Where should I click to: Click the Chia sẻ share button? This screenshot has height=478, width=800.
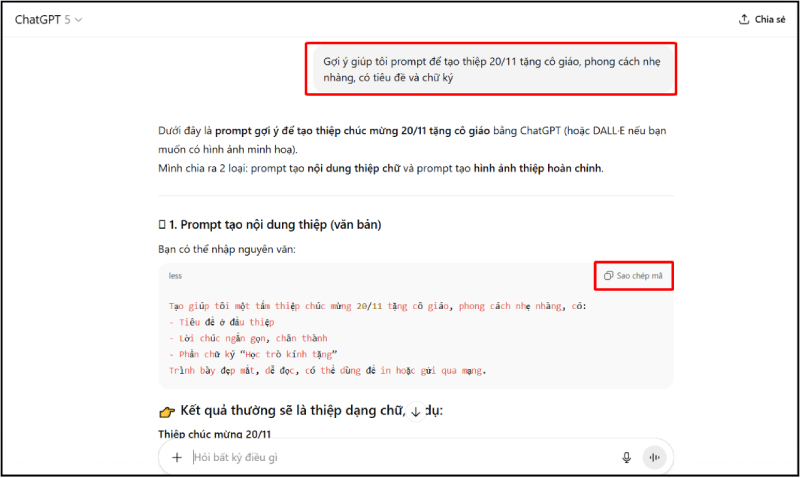click(762, 19)
